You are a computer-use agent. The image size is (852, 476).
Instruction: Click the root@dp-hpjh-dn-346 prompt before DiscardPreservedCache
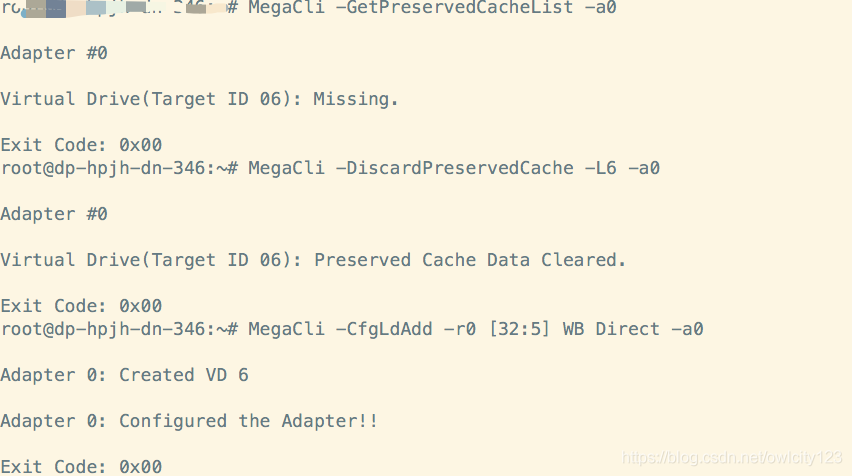(x=119, y=168)
